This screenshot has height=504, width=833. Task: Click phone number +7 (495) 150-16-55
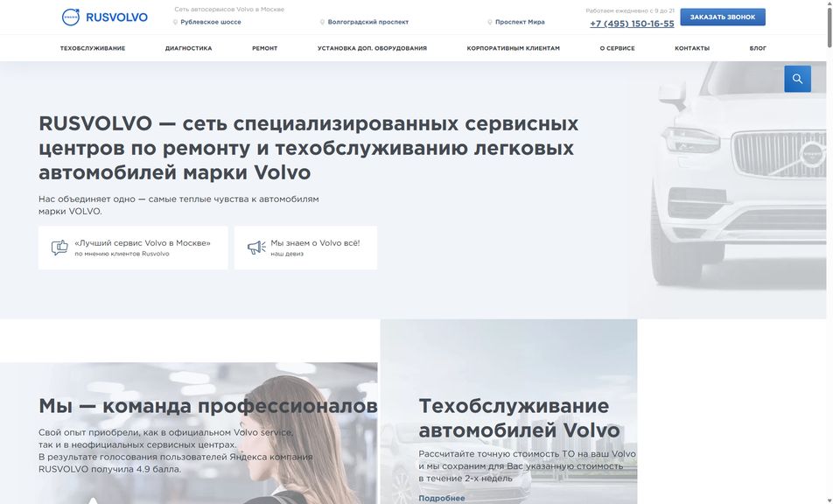click(632, 24)
